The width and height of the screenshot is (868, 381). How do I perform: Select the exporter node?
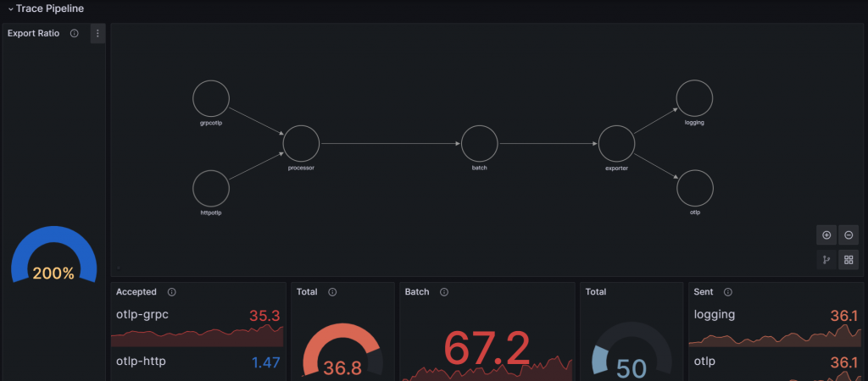(617, 144)
